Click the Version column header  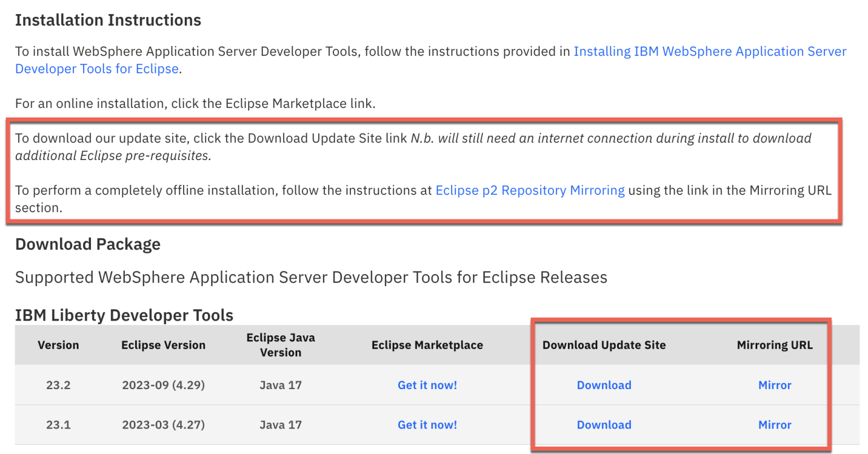tap(58, 345)
